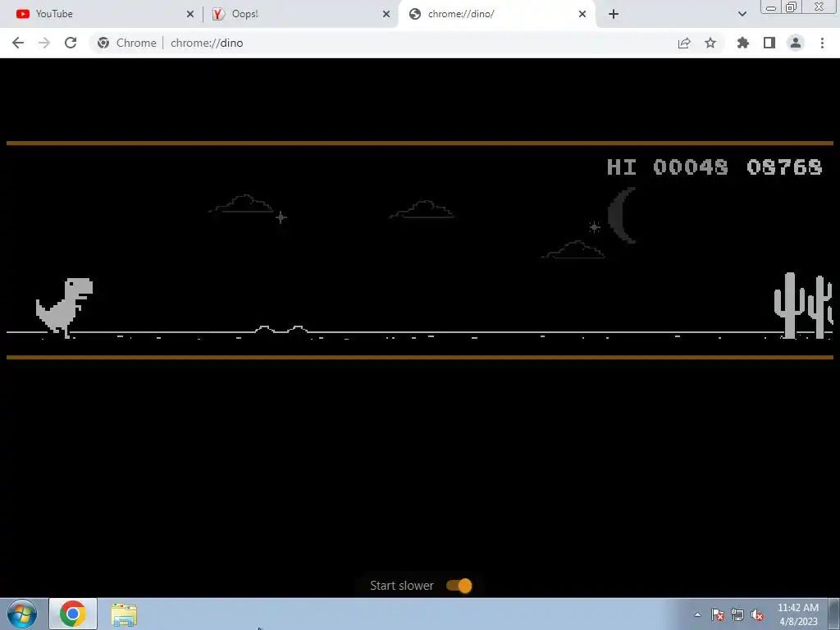Click the network status tray icon
The image size is (840, 630).
click(737, 614)
